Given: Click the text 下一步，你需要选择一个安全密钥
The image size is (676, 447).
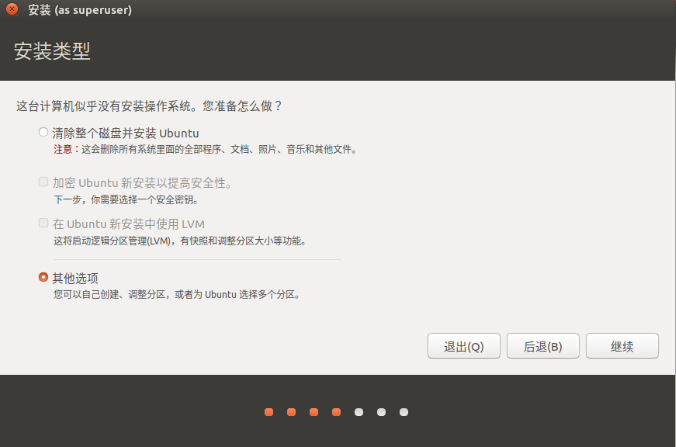Looking at the screenshot, I should (125, 200).
